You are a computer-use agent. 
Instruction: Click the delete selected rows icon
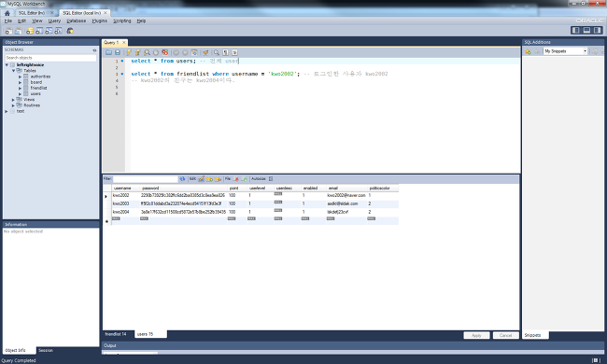pyautogui.click(x=218, y=179)
